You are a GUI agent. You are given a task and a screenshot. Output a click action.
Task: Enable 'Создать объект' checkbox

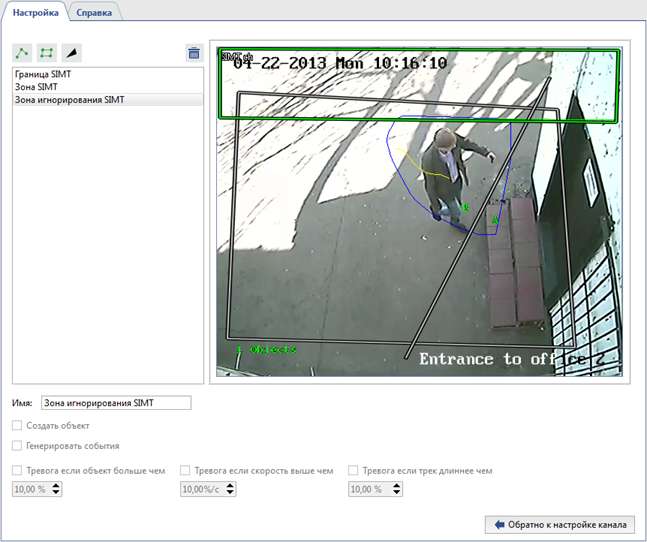(x=16, y=426)
